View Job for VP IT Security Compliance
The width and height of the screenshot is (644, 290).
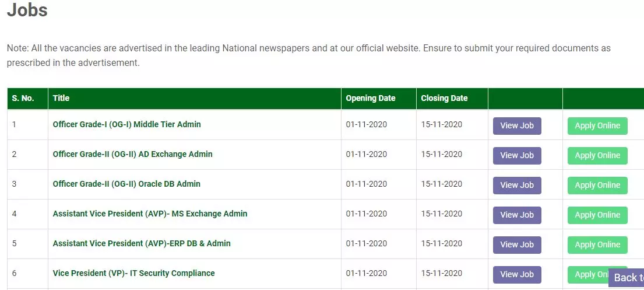pos(517,274)
